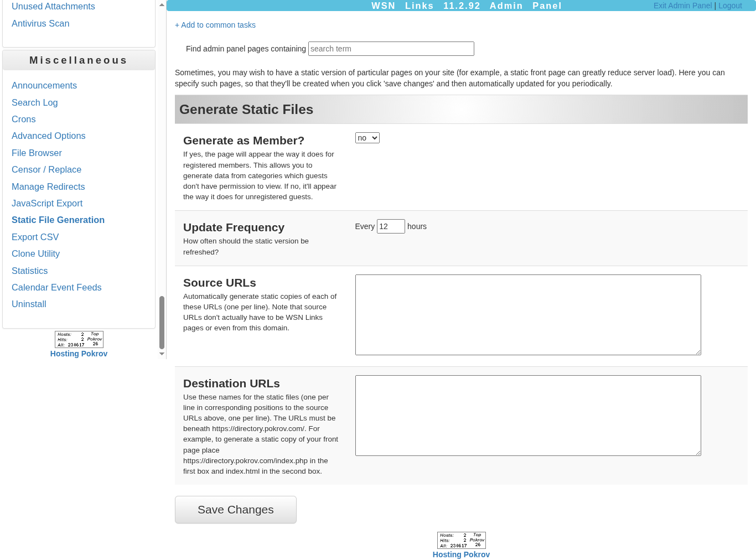Open the File Browser page
756x560 pixels.
[x=37, y=153]
